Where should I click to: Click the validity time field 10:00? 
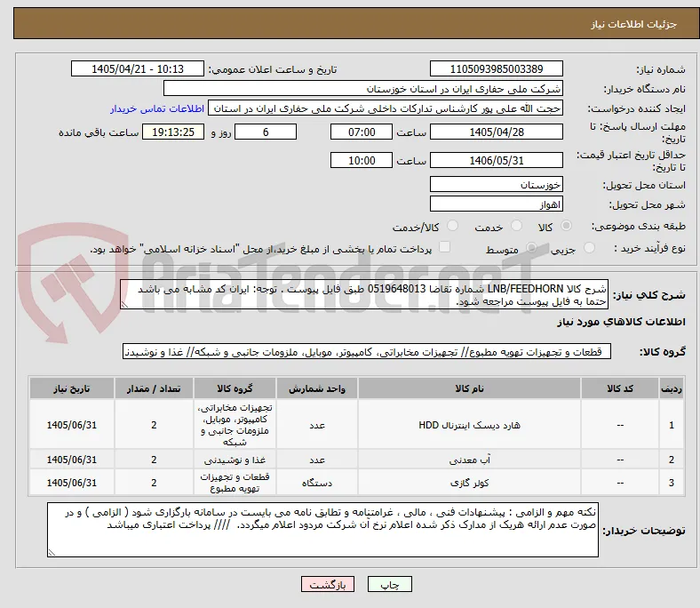362,160
